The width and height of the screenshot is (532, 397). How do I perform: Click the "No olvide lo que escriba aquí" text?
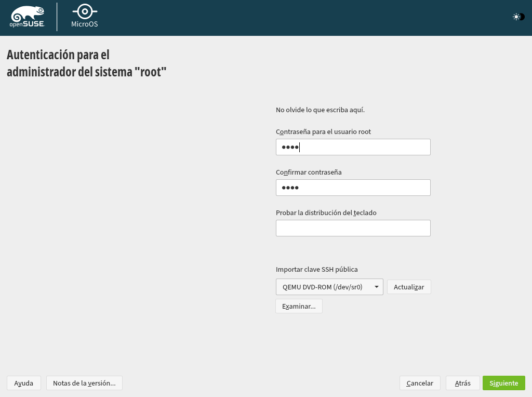[x=320, y=110]
